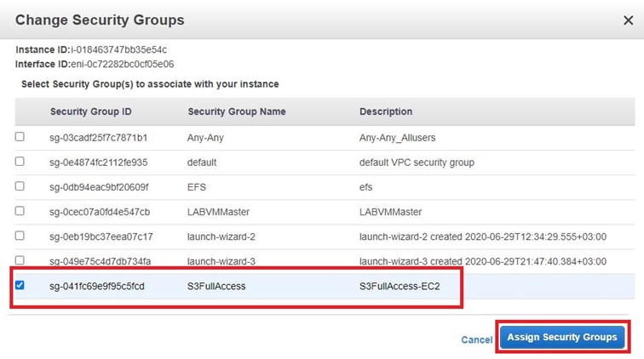Click the Security Group Name column header
Viewport: 644px width, 359px height.
[x=237, y=111]
